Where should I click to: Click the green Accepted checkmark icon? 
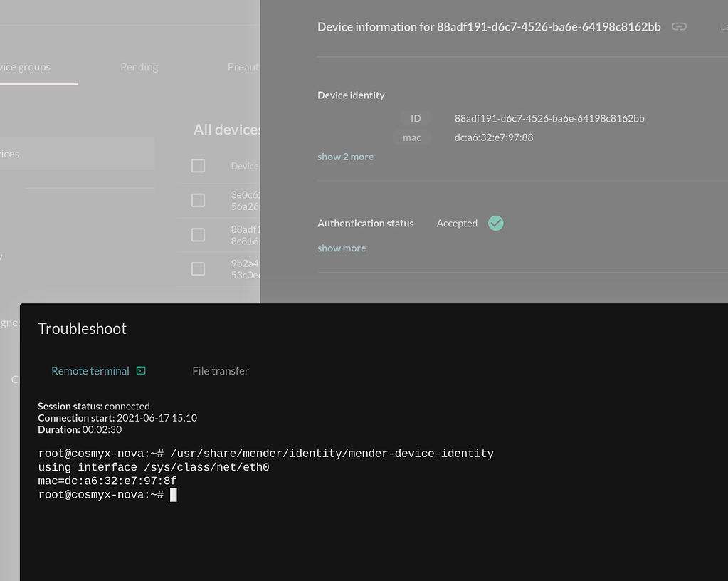[x=495, y=223]
